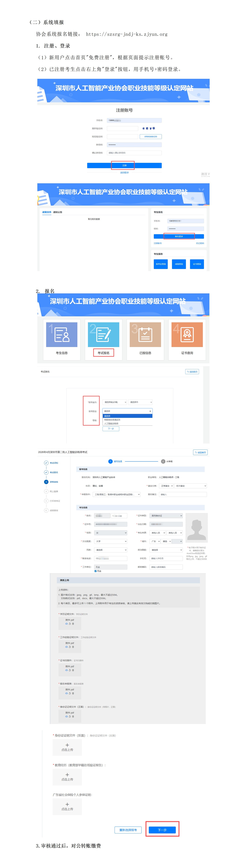Screen dimensions: 247x868
Task: Click the 邮政编码 input field
Action: point(166,567)
